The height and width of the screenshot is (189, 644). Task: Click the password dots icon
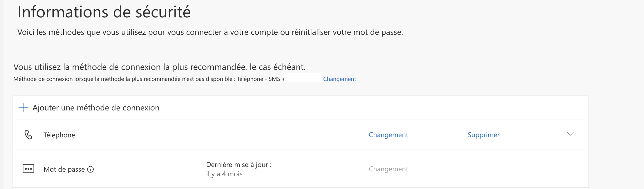pyautogui.click(x=28, y=169)
